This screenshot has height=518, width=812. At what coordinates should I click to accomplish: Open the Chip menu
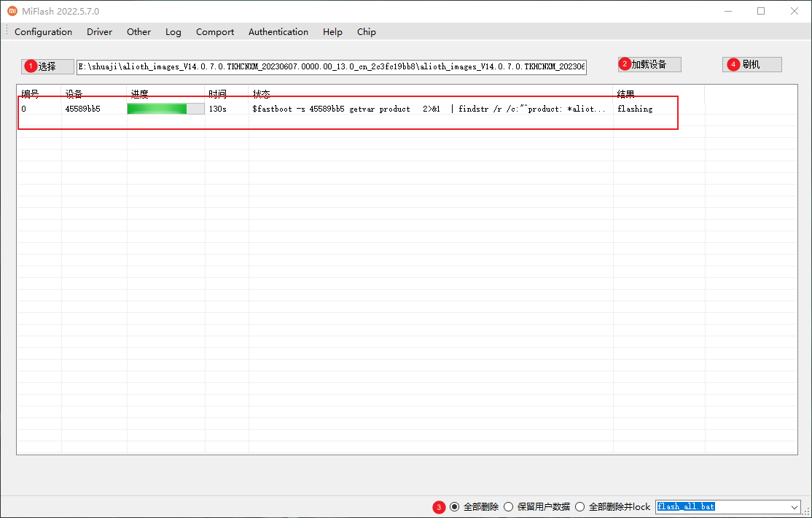click(366, 31)
